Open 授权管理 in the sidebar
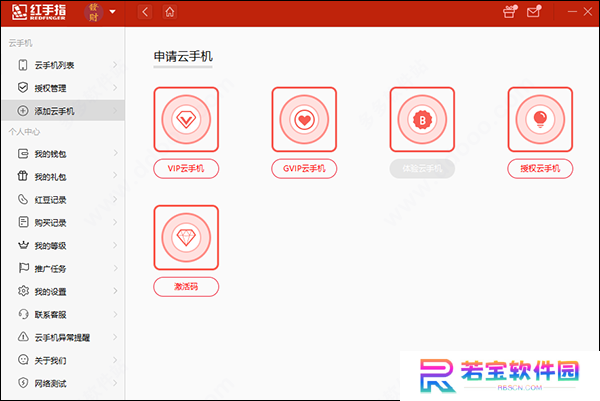Image resolution: width=600 pixels, height=401 pixels. tap(63, 88)
